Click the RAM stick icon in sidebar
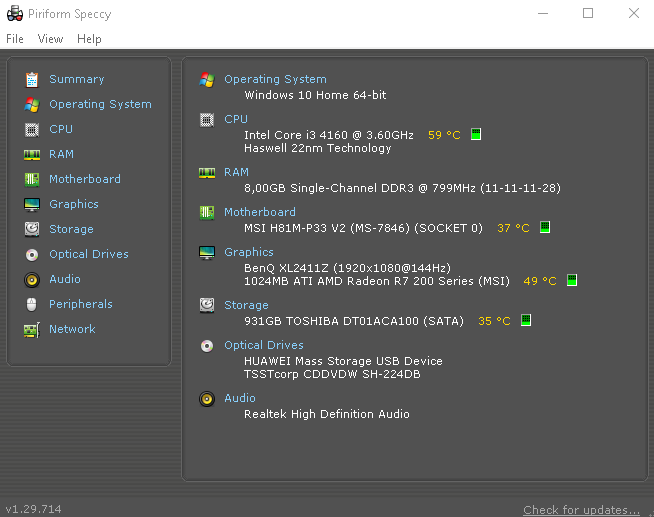 (x=32, y=155)
